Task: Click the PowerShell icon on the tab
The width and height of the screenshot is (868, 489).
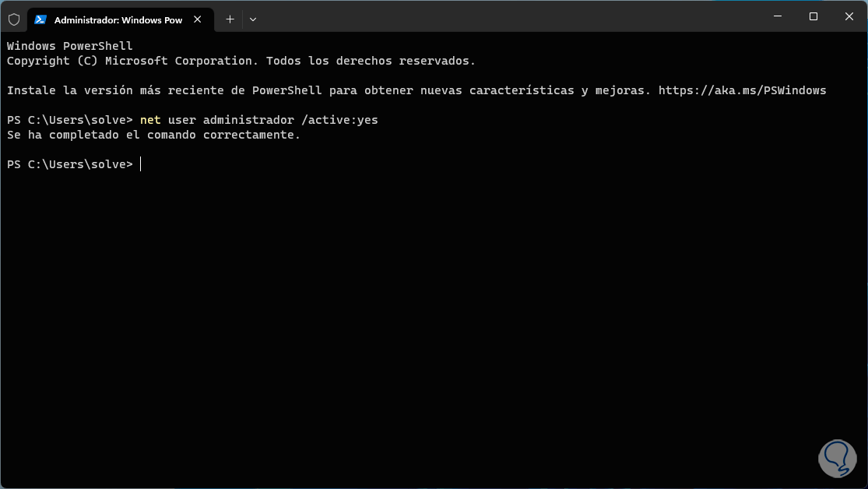Action: click(x=40, y=19)
